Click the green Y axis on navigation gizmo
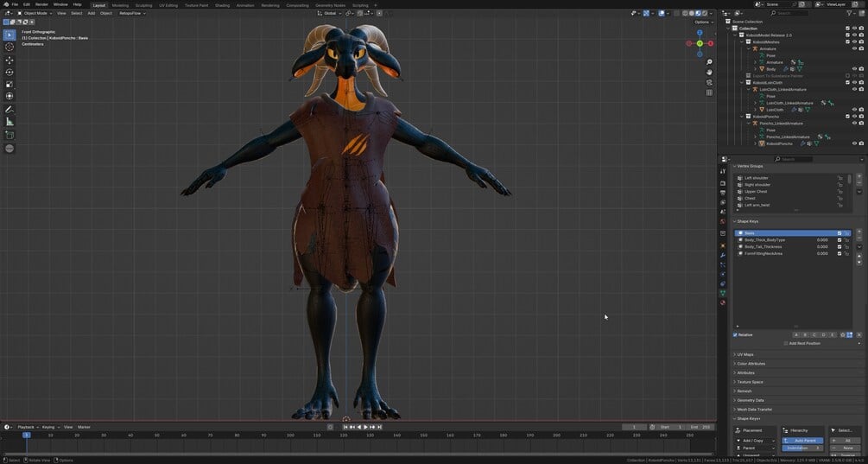Screen dimensions: 868x464 coord(700,43)
